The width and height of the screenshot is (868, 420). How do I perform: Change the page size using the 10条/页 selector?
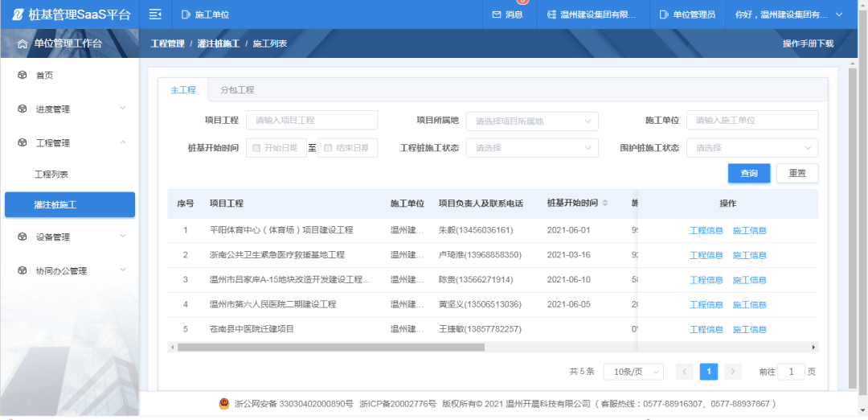tap(633, 372)
